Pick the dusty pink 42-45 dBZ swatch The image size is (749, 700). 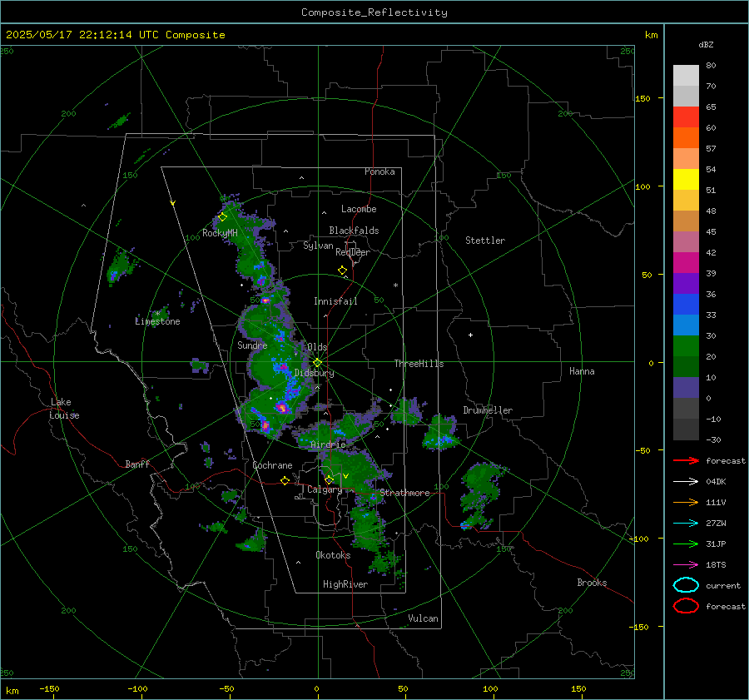coord(686,242)
